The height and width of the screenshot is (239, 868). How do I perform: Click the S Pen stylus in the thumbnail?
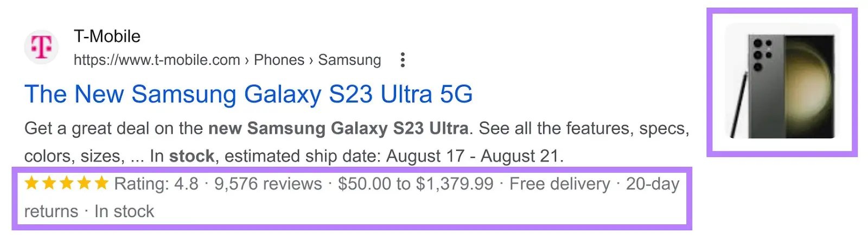point(739,106)
